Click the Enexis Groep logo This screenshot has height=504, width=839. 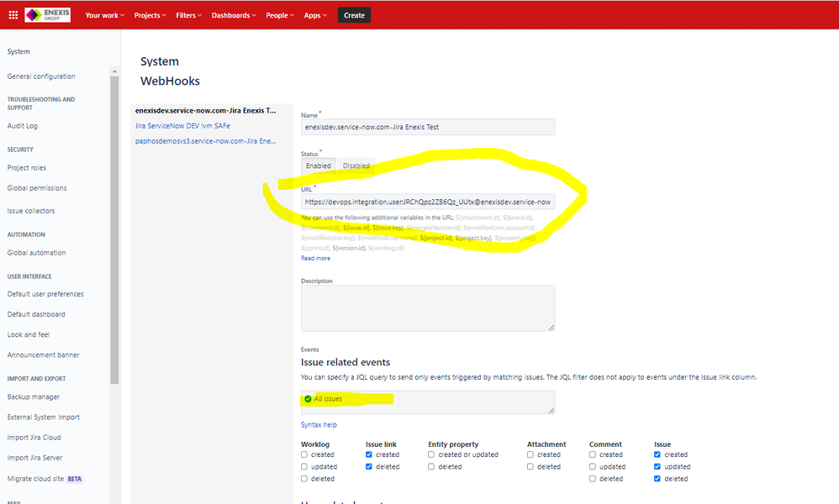48,15
